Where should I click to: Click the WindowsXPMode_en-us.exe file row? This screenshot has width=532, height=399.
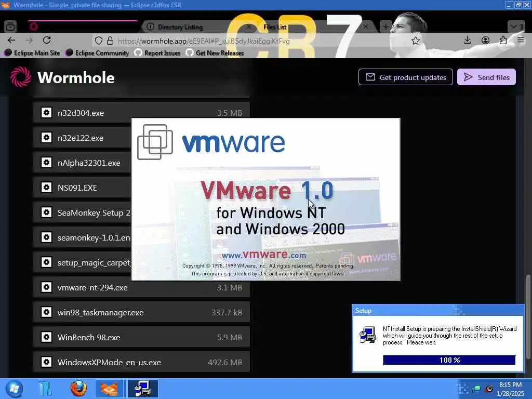tap(141, 362)
